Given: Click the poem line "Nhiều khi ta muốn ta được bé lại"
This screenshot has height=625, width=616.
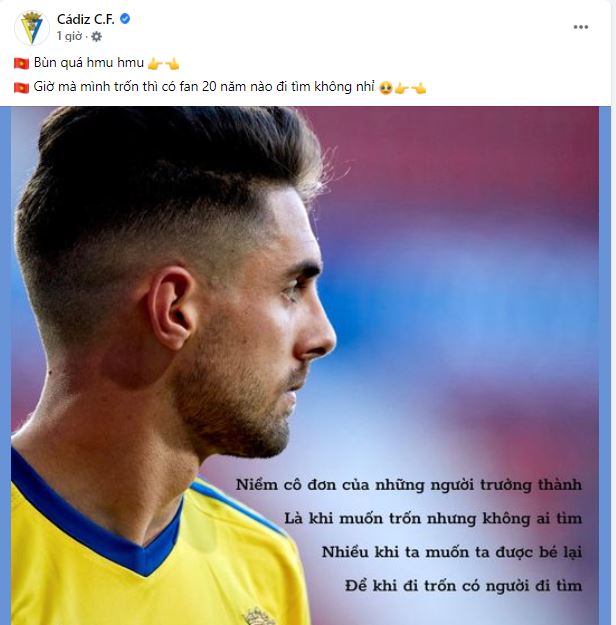Looking at the screenshot, I should pos(452,552).
